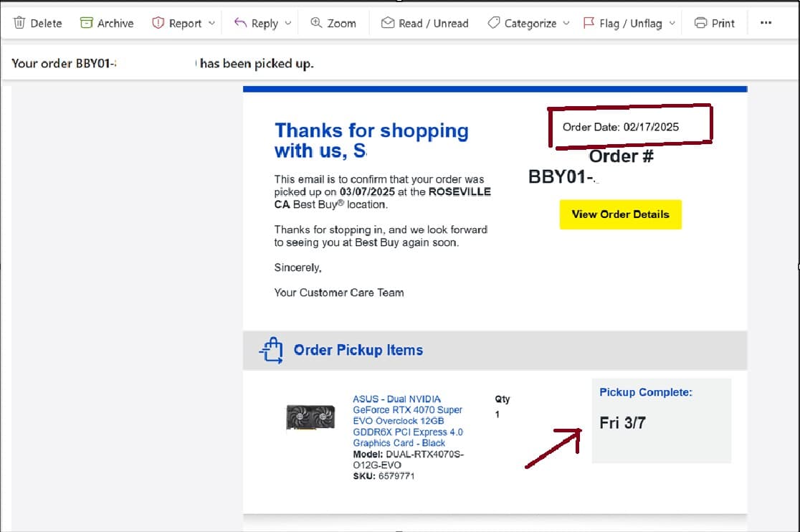Click the Reply arrow icon

pos(240,23)
